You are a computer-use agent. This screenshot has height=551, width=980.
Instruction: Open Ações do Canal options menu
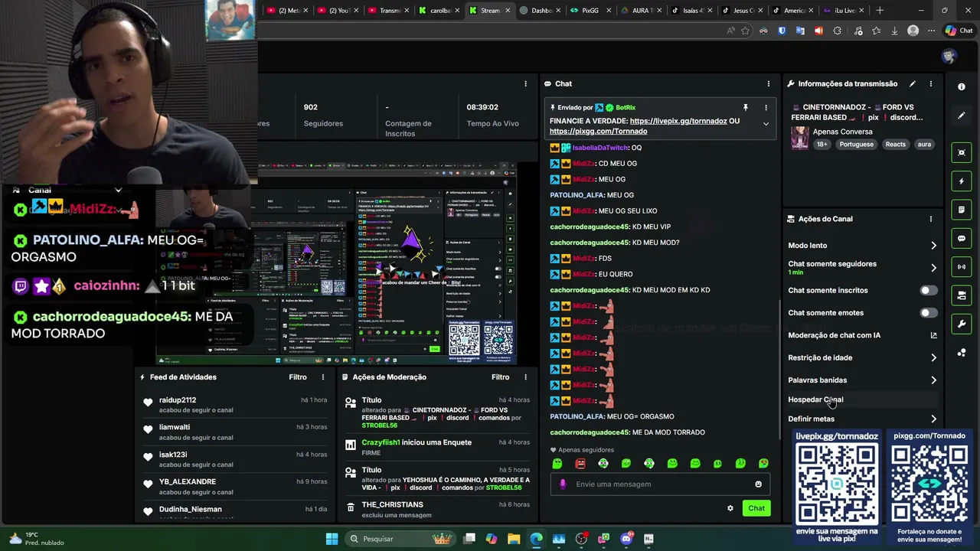point(931,219)
